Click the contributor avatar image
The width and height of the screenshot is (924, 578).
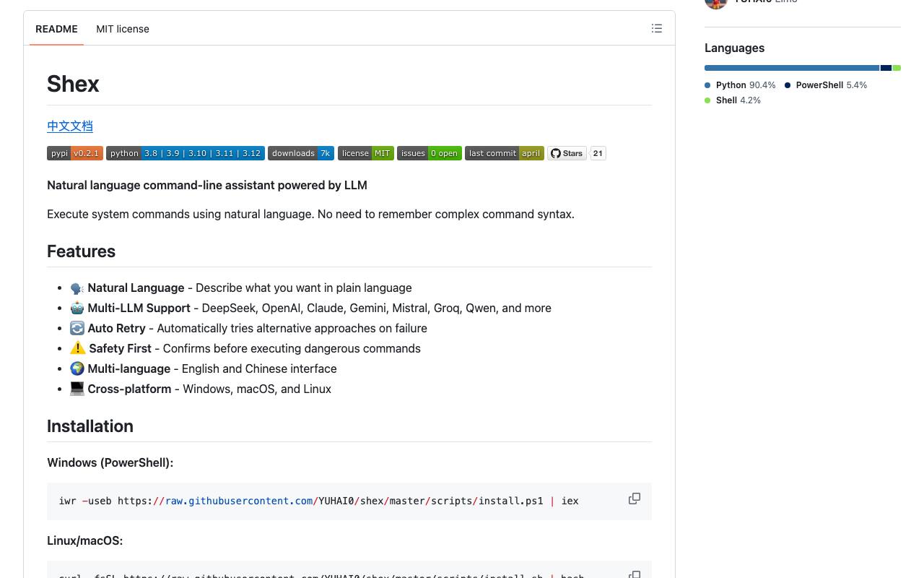[x=715, y=3]
